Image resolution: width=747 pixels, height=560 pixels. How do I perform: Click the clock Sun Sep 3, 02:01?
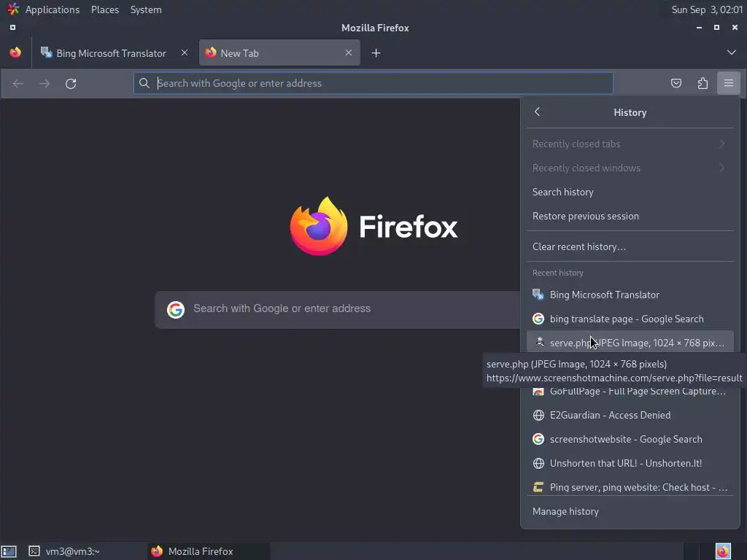707,9
